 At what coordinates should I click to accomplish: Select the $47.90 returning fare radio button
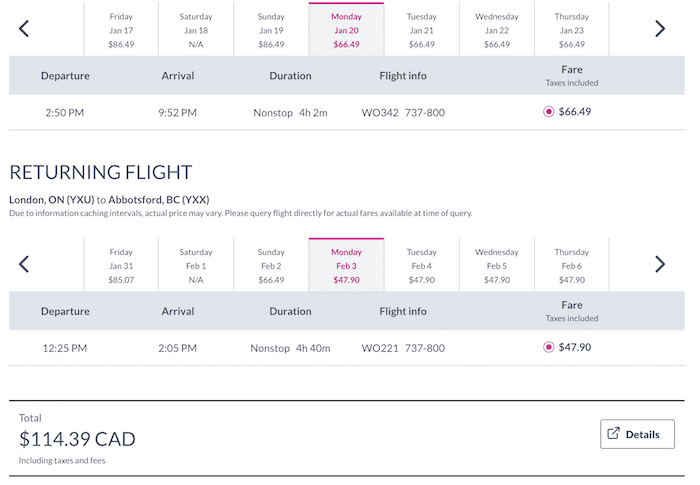point(549,347)
